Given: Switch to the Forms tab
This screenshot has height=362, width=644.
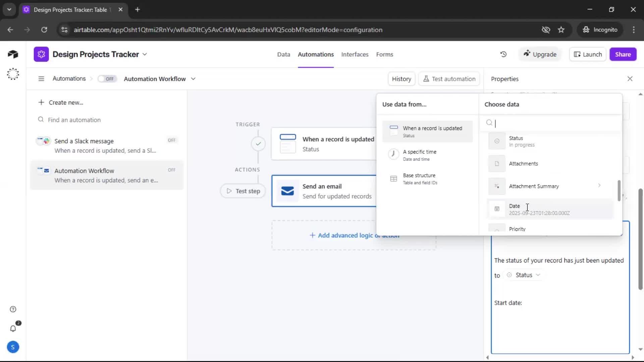Looking at the screenshot, I should [384, 54].
